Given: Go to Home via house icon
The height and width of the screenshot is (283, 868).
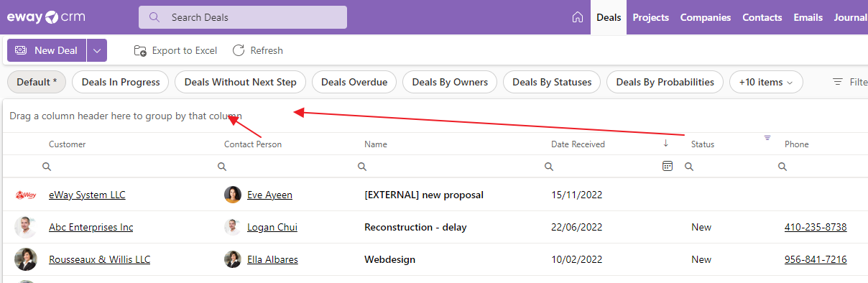Looking at the screenshot, I should (578, 17).
